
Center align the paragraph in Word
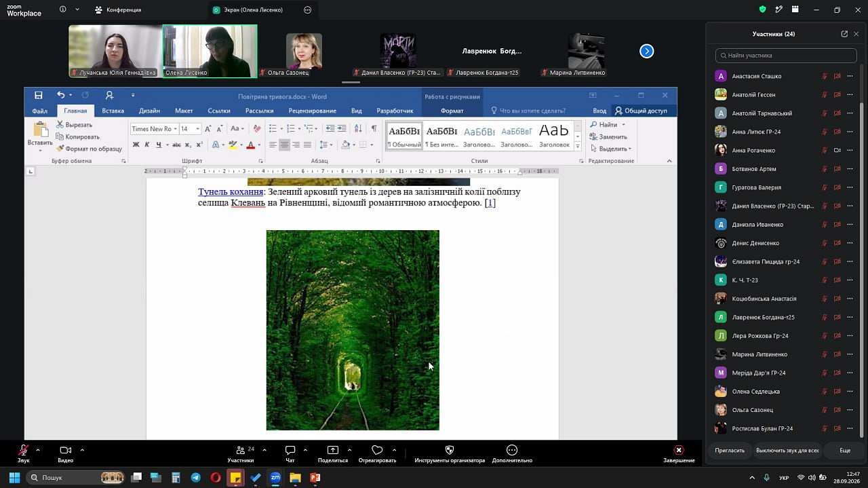tap(284, 145)
